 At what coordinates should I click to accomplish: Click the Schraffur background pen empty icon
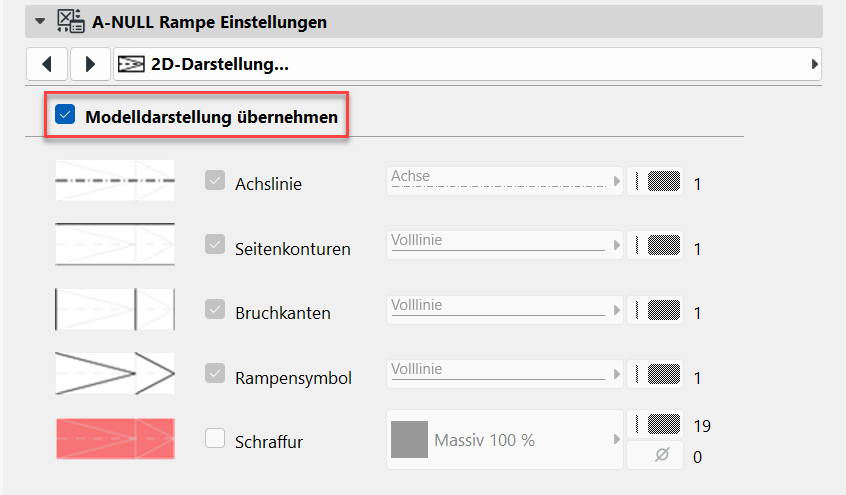pyautogui.click(x=656, y=456)
